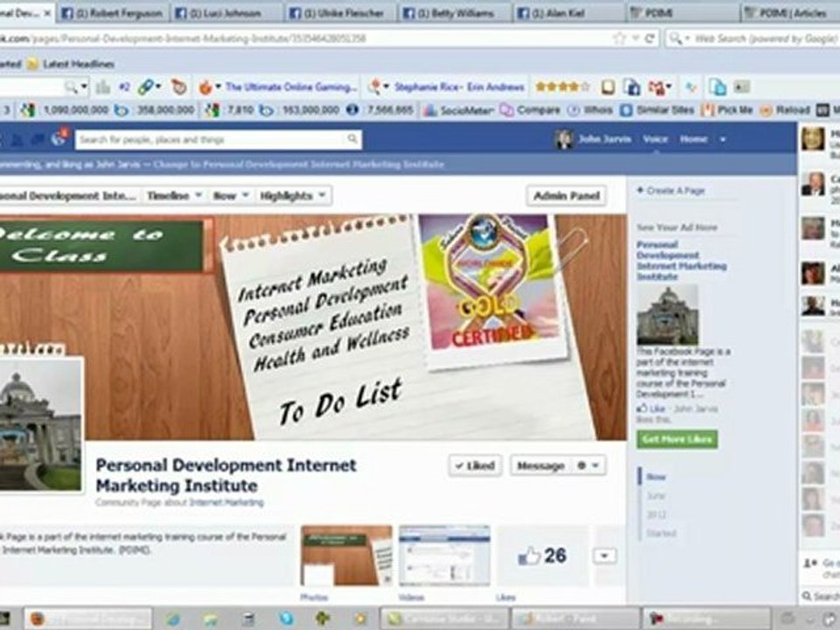Click the bookmark star in the address bar

click(x=619, y=38)
